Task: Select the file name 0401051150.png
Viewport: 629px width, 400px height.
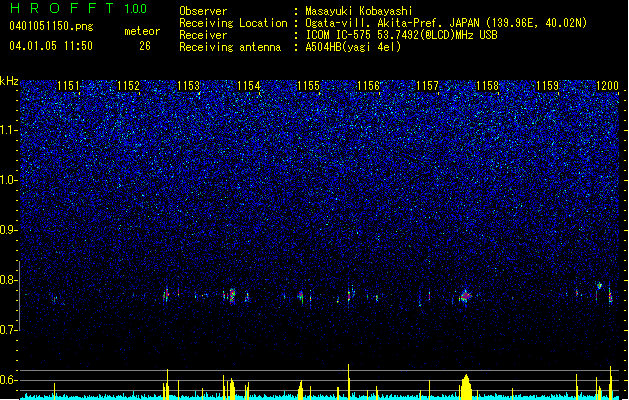Action: point(51,26)
